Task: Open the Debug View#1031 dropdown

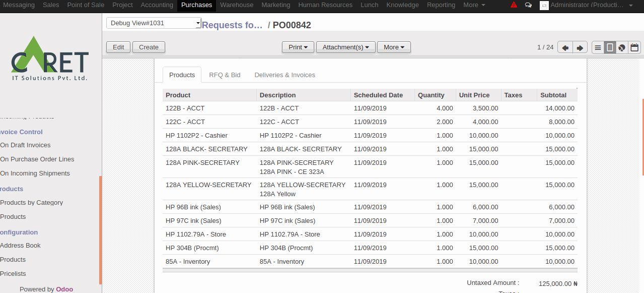Action: click(154, 23)
